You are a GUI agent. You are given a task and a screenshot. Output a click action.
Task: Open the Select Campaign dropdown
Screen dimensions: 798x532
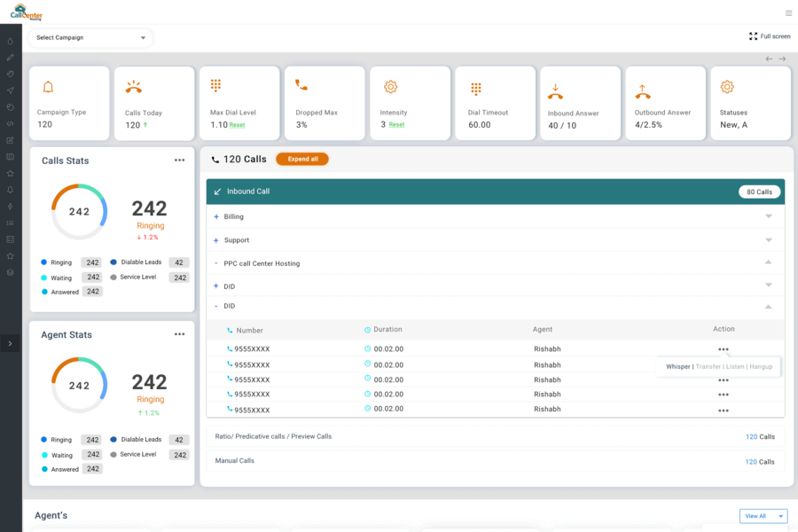click(x=89, y=38)
